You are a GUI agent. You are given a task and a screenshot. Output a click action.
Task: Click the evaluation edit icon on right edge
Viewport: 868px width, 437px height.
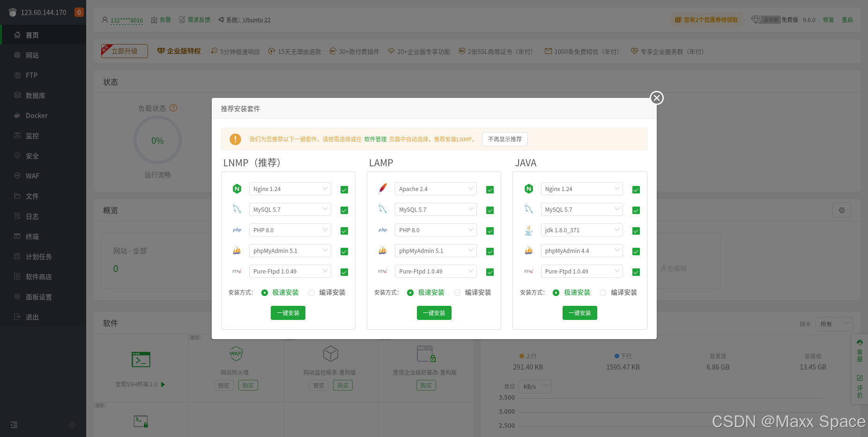point(860,378)
